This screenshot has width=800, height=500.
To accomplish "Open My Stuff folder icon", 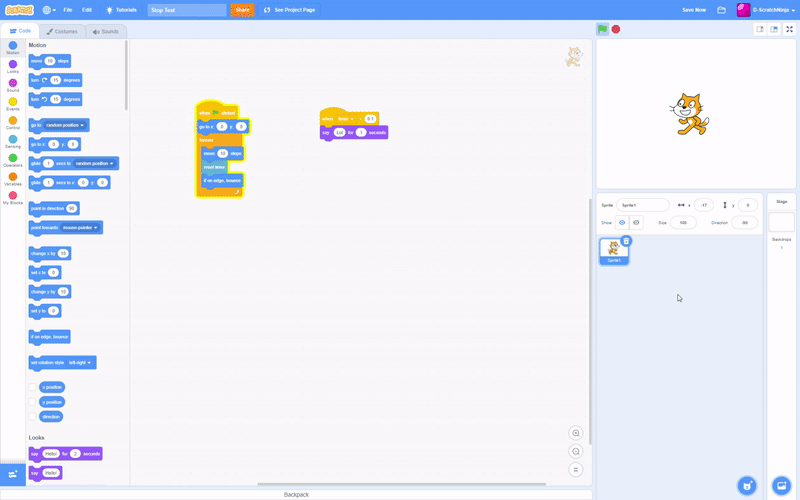I will 721,10.
